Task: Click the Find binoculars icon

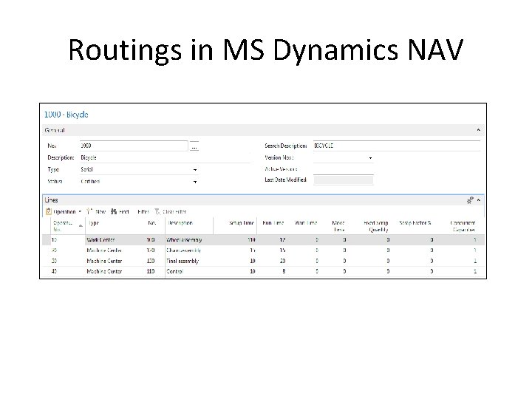Action: (114, 211)
